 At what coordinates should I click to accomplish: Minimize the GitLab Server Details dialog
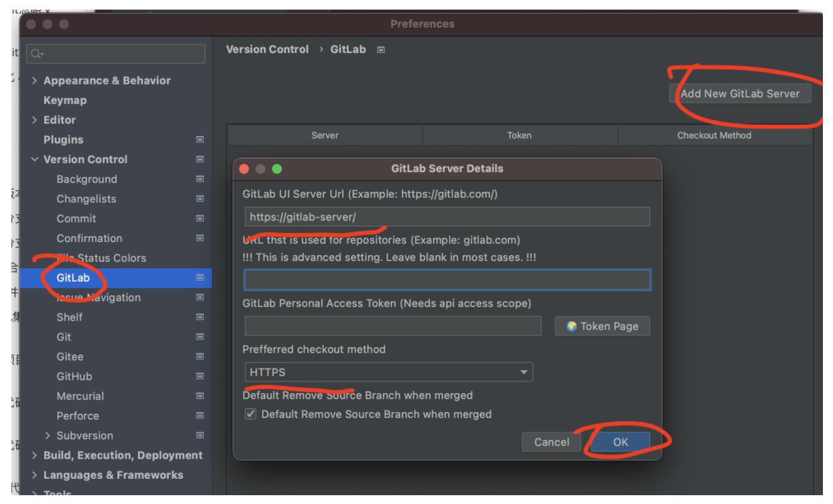pyautogui.click(x=261, y=169)
